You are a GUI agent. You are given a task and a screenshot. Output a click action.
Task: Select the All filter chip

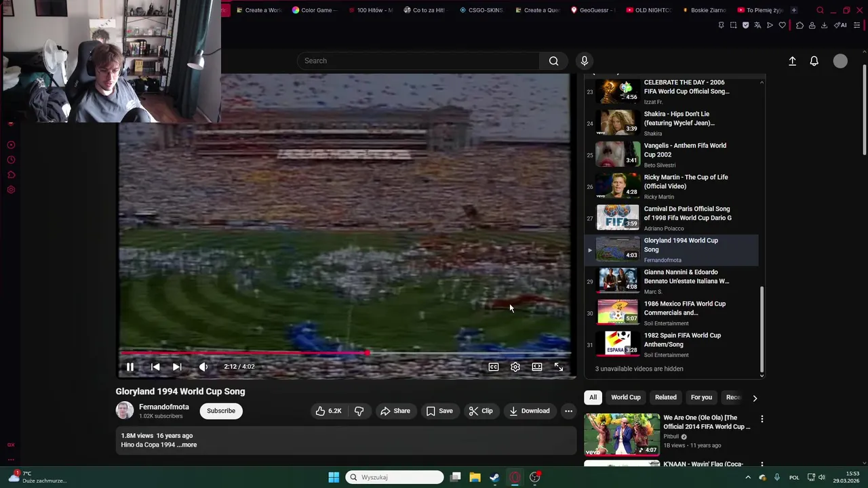(593, 397)
